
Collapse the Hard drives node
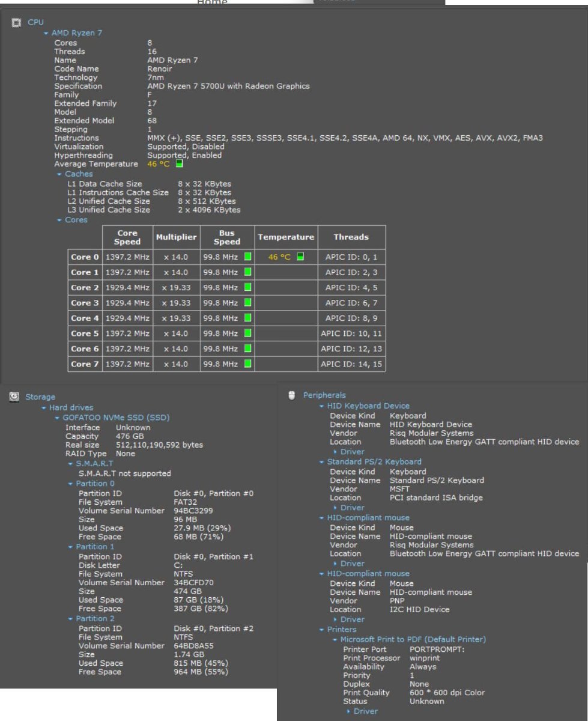[x=44, y=408]
